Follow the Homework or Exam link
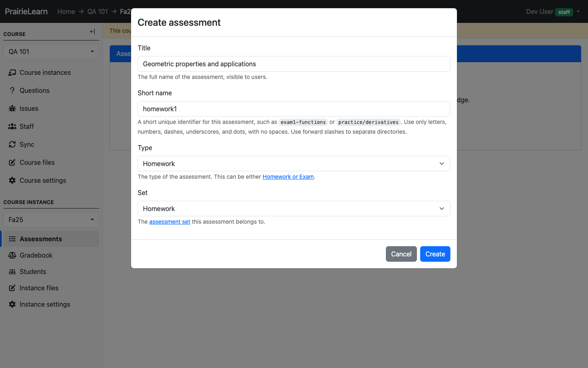This screenshot has height=368, width=588. click(288, 177)
